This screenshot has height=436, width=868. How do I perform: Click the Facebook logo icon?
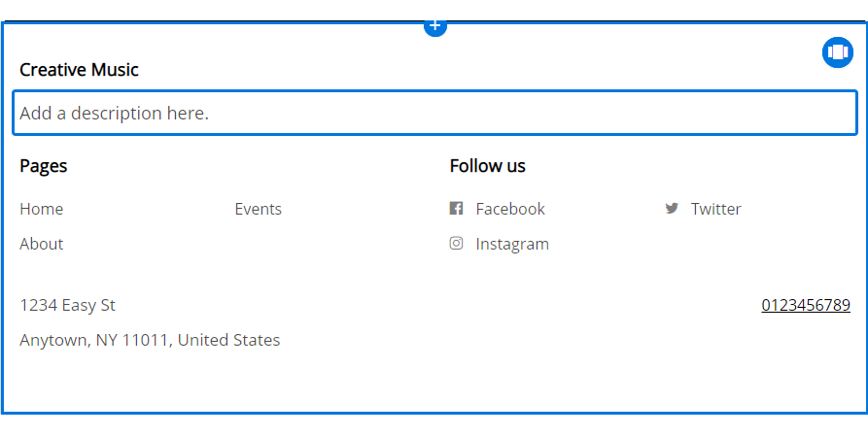pos(456,209)
